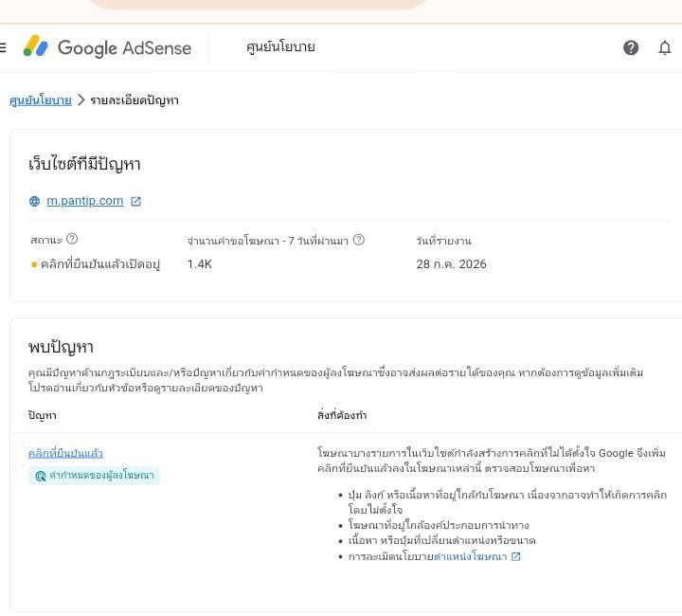
Task: Click the globe icon beside m.pantip.com
Action: tap(34, 201)
